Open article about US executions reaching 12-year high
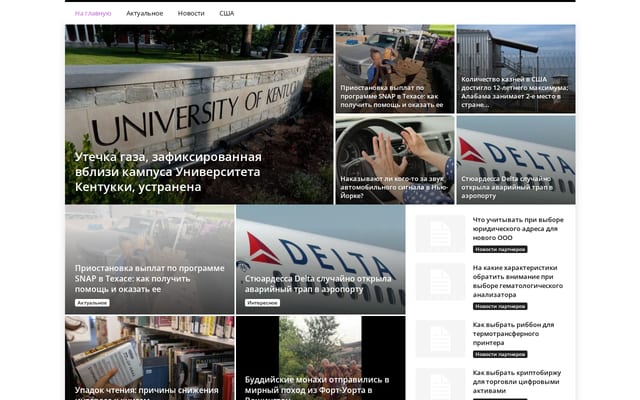 (x=516, y=69)
